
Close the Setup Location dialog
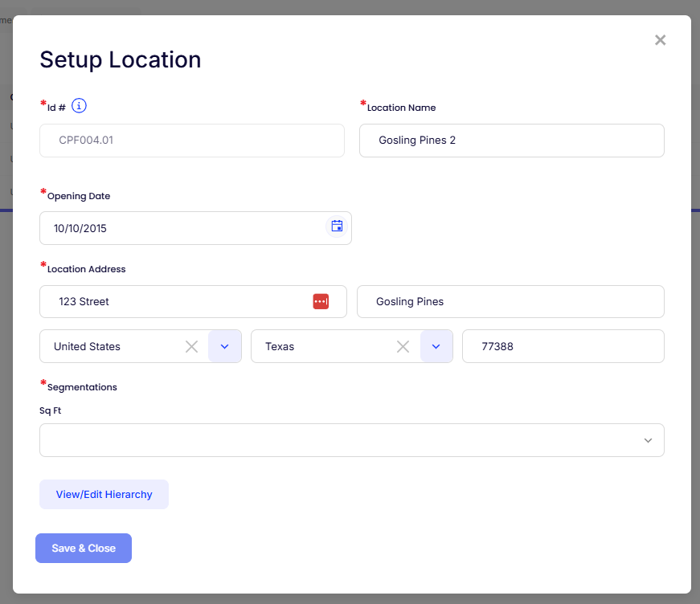coord(660,40)
